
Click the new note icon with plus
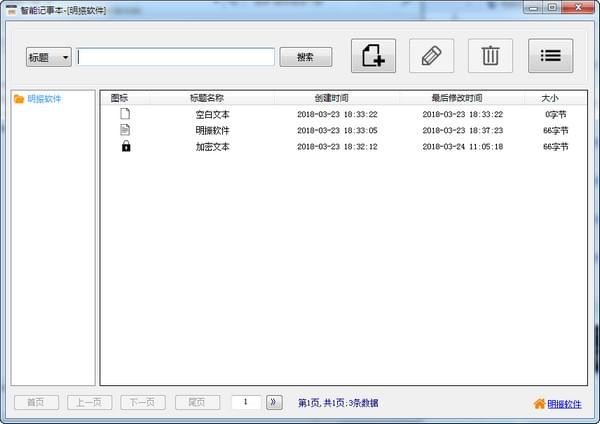click(373, 56)
